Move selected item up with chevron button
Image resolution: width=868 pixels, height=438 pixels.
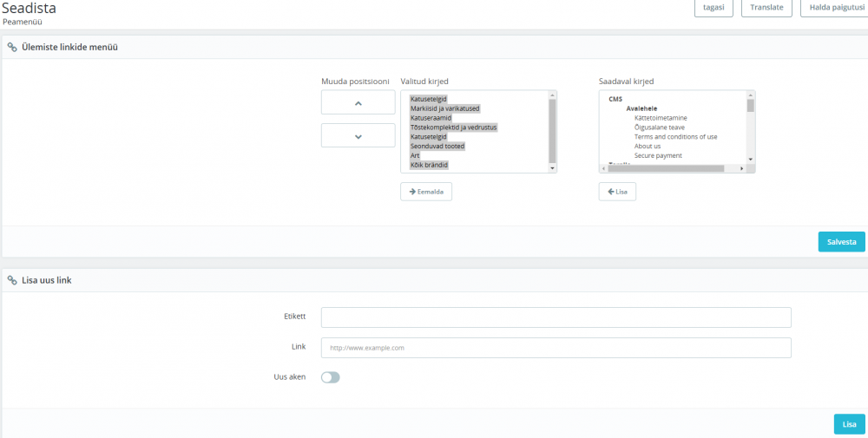pos(358,102)
